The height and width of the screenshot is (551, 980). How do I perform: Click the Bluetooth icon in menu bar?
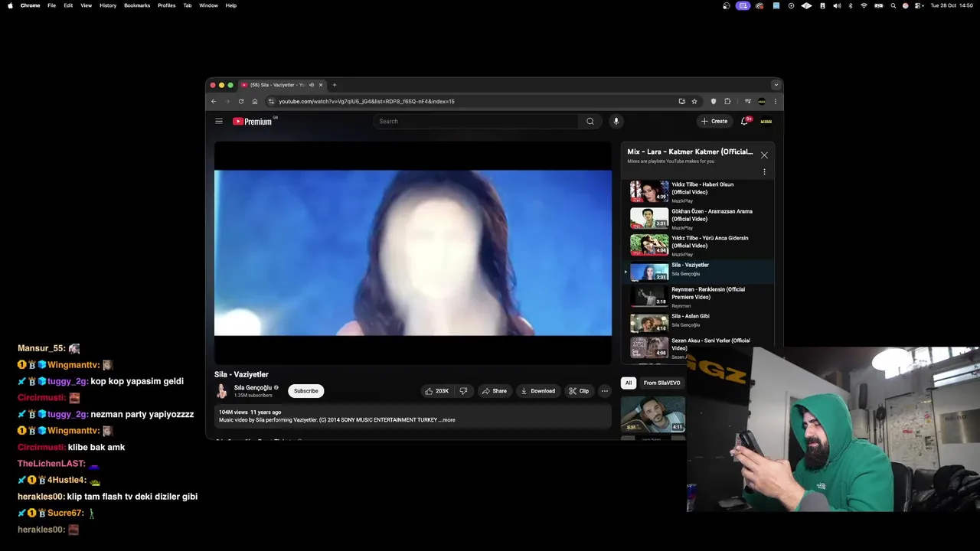pos(850,5)
